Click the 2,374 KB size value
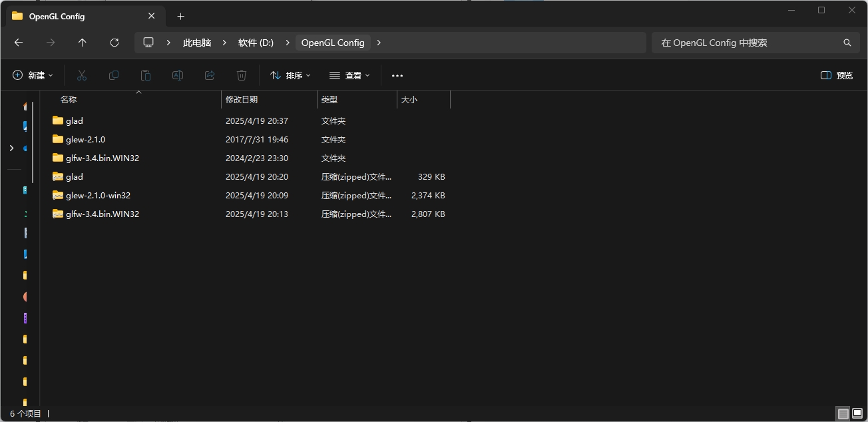The width and height of the screenshot is (868, 422). 428,195
